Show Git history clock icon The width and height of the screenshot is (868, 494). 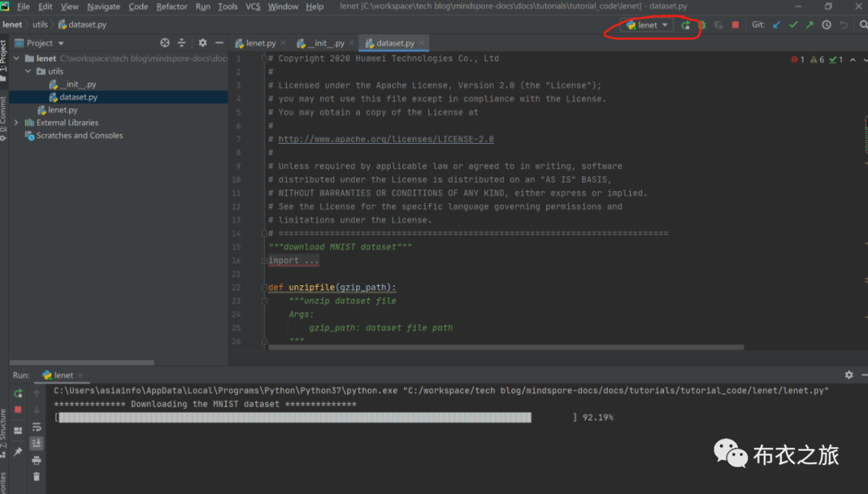(826, 25)
